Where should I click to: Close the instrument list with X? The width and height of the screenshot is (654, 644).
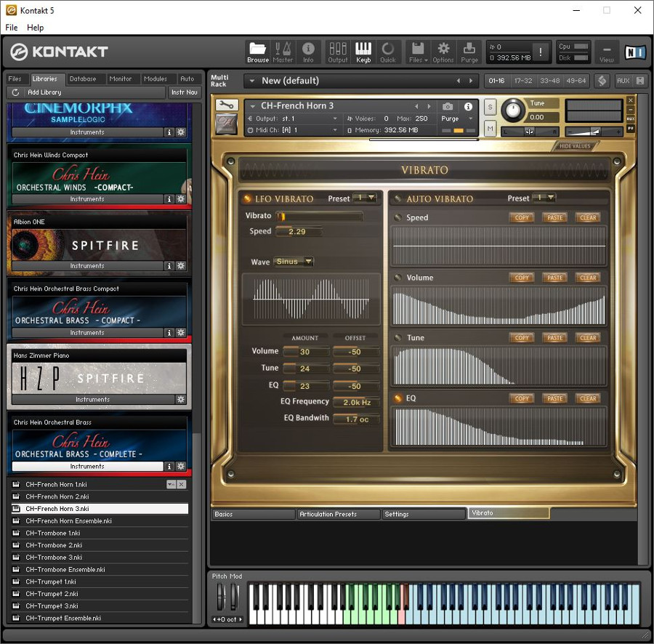pos(181,484)
